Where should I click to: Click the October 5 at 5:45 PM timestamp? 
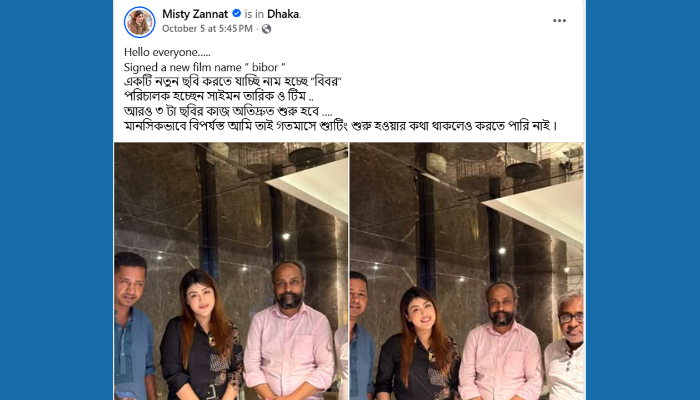coord(207,29)
